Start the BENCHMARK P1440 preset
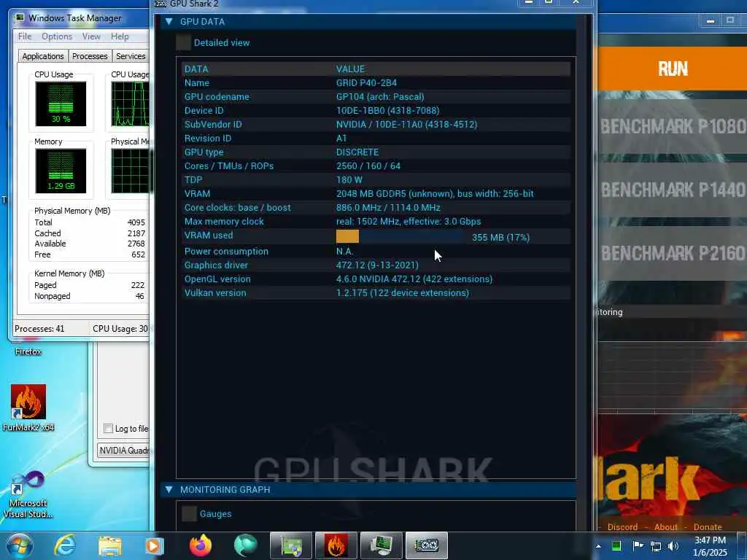Image resolution: width=747 pixels, height=560 pixels. coord(673,190)
